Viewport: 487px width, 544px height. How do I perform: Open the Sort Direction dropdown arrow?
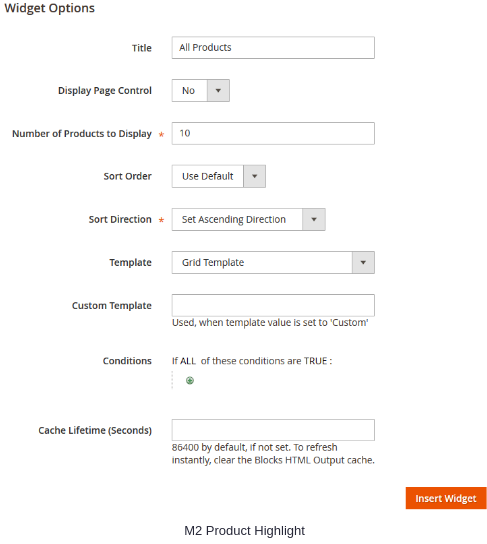pos(314,219)
